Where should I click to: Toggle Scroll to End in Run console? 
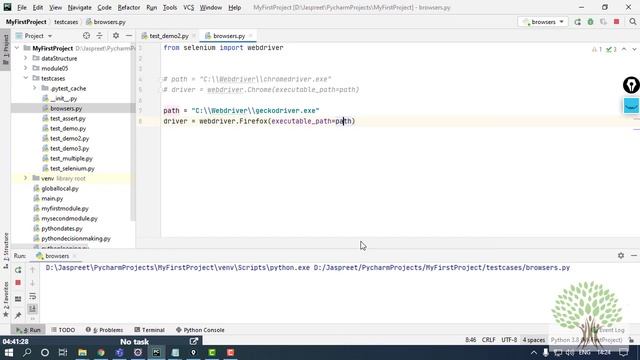coord(33,309)
